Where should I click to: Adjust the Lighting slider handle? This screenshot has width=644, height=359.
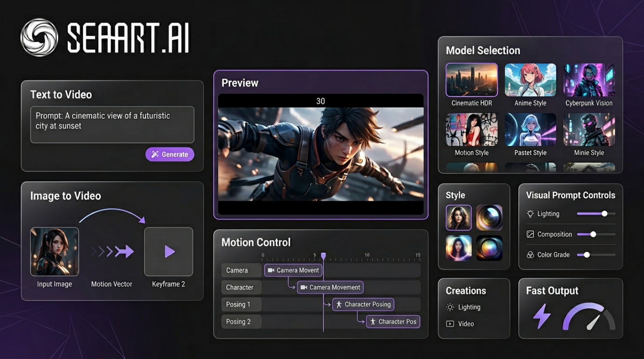605,214
